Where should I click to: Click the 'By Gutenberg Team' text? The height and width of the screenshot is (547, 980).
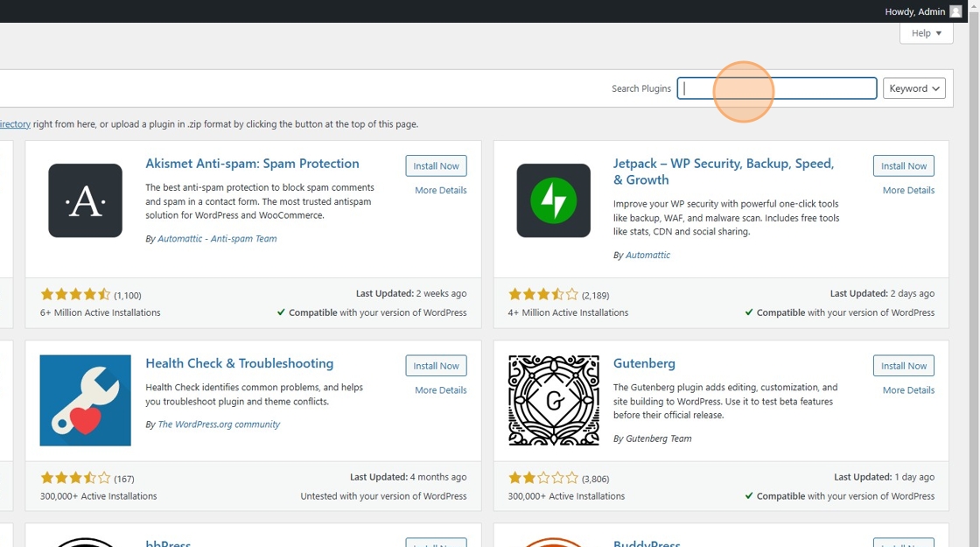pyautogui.click(x=653, y=438)
